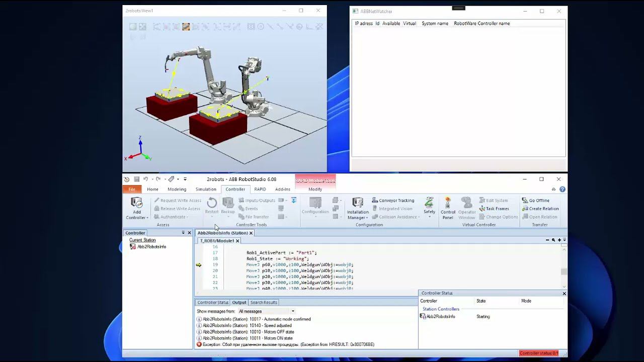The width and height of the screenshot is (644, 362).
Task: Click the IP adress column in ABBNetWatcher
Action: [364, 24]
